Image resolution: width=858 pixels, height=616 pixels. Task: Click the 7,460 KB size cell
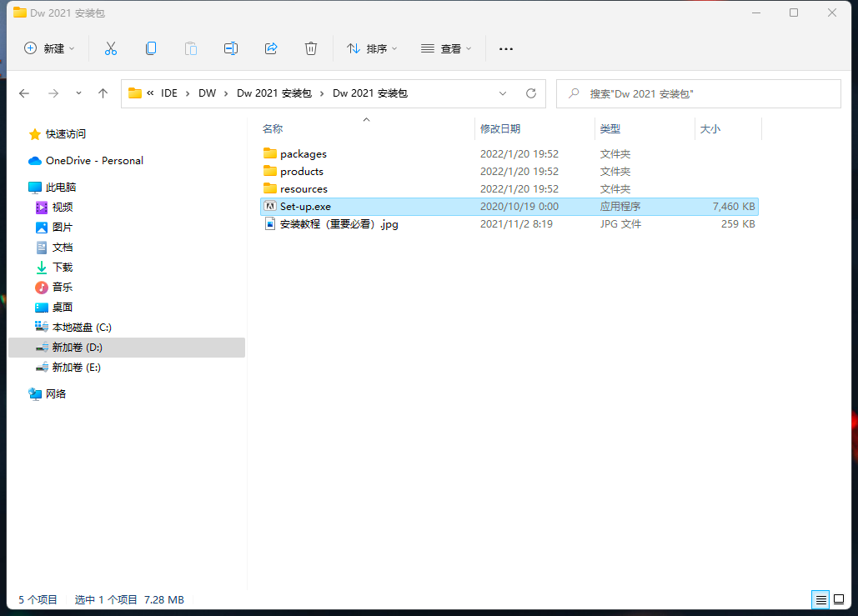click(733, 206)
